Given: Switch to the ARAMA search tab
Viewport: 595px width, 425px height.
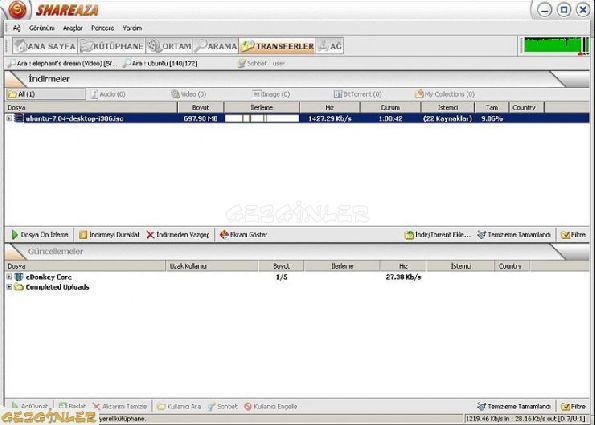Looking at the screenshot, I should coord(216,46).
